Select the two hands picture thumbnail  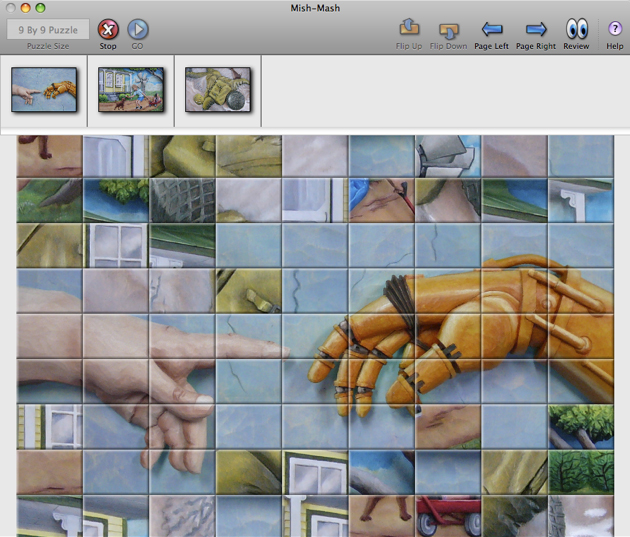pos(44,90)
